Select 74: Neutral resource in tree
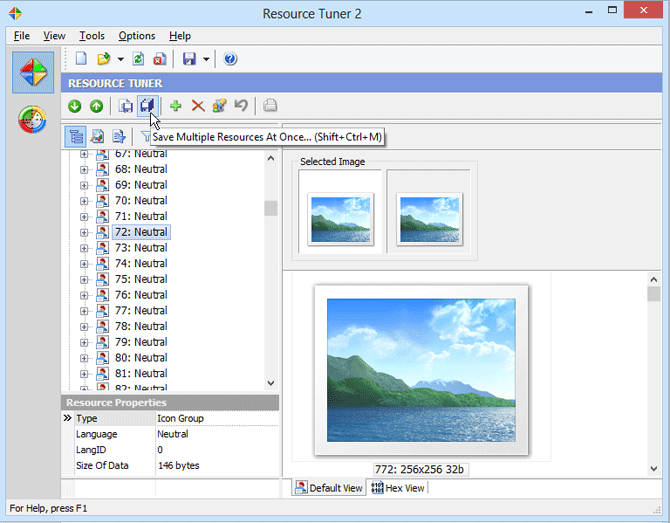 point(140,263)
